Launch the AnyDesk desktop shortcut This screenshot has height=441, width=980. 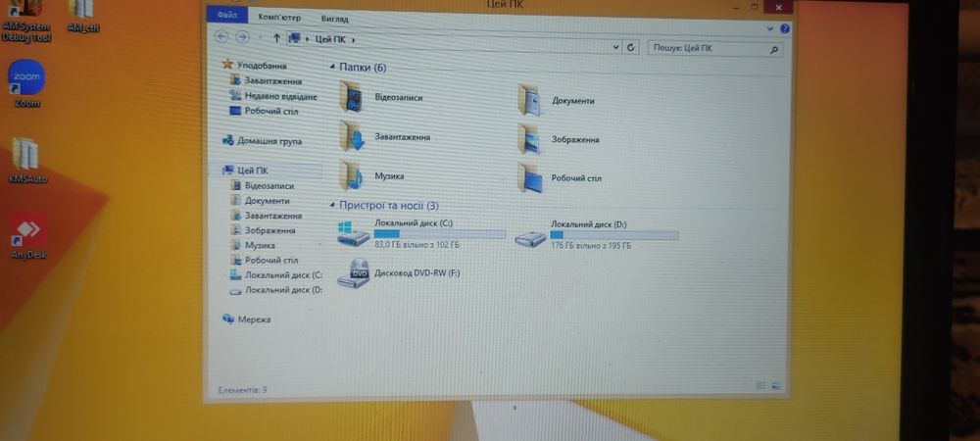(x=28, y=235)
